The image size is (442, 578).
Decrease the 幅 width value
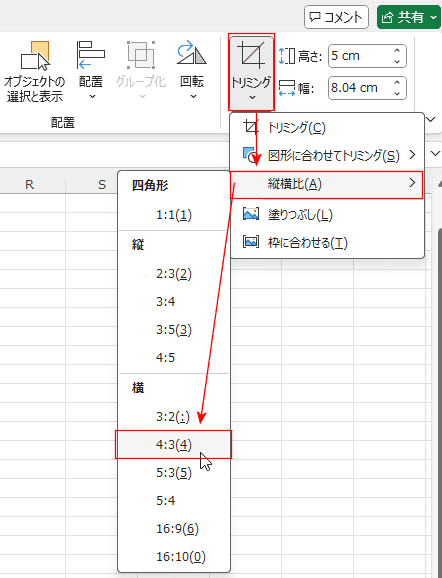(x=397, y=93)
